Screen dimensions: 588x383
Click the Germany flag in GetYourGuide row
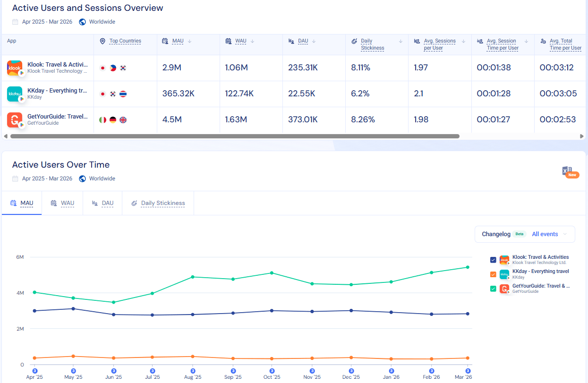[x=113, y=120]
